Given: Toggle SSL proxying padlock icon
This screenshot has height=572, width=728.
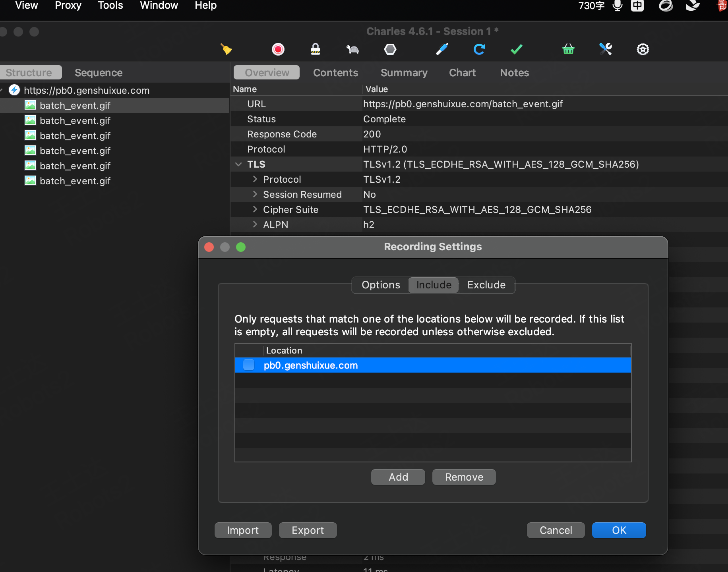Looking at the screenshot, I should [316, 49].
